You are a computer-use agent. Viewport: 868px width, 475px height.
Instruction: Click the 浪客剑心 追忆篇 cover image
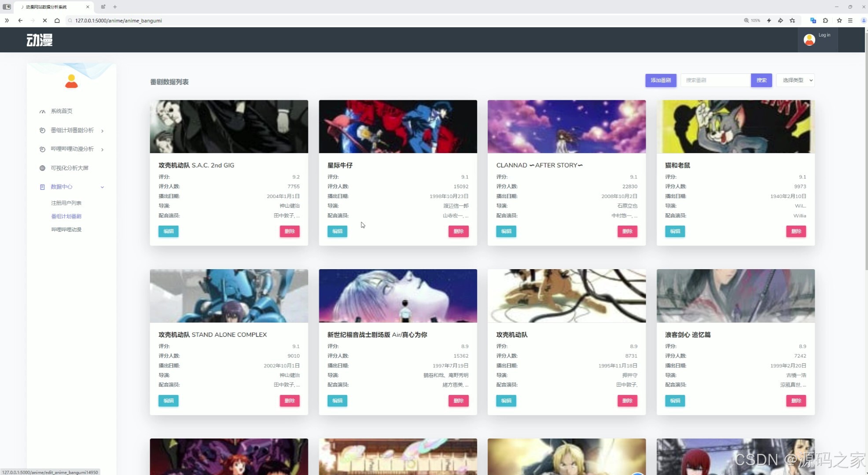(x=736, y=296)
